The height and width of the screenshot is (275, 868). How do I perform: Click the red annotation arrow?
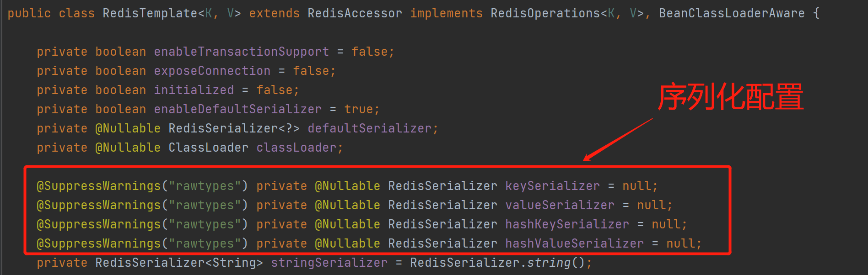tap(618, 140)
